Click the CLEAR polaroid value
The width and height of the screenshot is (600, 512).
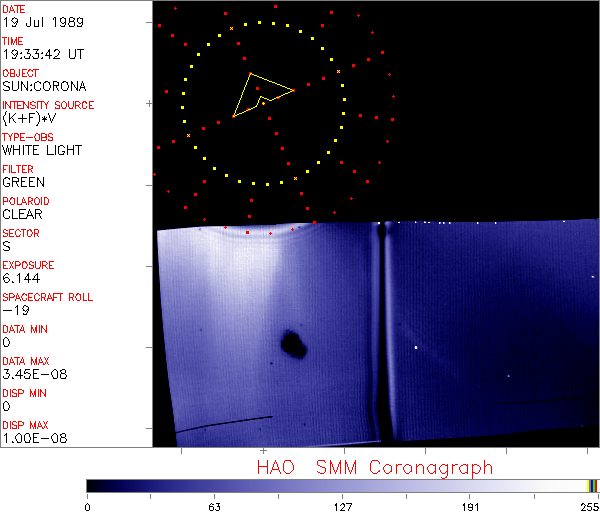click(x=22, y=214)
